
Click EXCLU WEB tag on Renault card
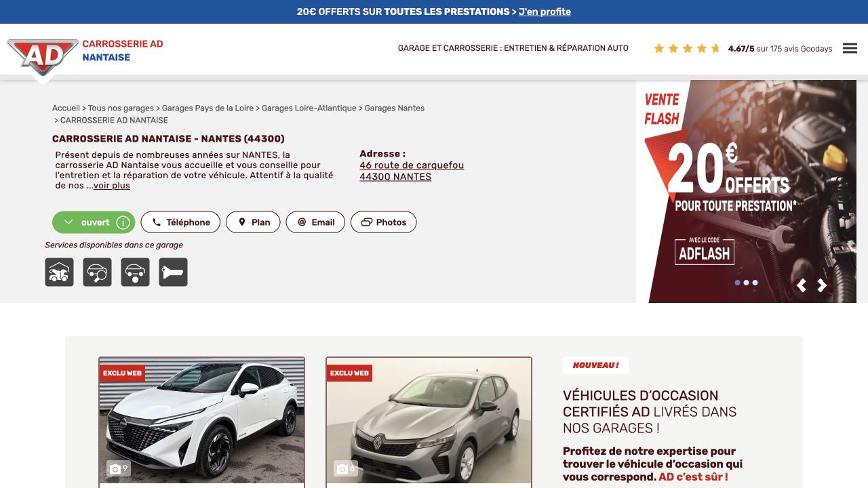click(349, 373)
